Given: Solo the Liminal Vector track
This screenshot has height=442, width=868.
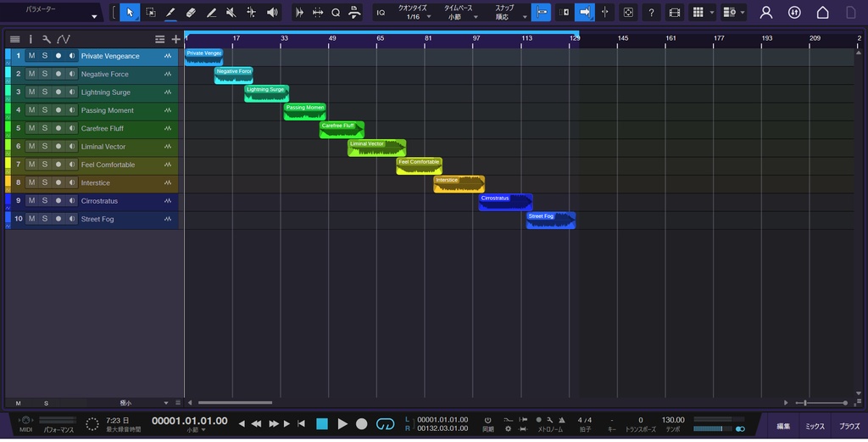Looking at the screenshot, I should (x=45, y=146).
